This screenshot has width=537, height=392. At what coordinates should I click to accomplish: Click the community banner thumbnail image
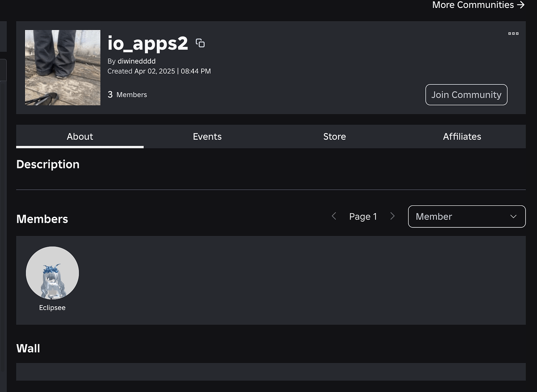coord(63,67)
